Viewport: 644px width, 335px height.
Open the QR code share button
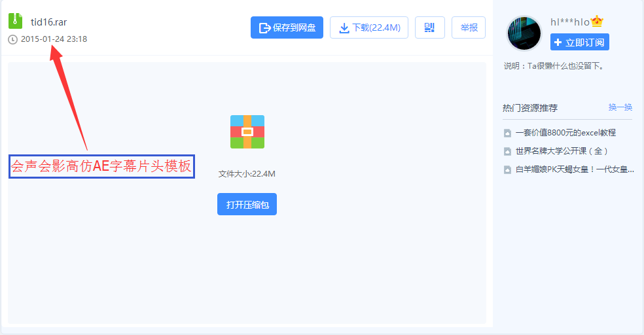coord(429,27)
